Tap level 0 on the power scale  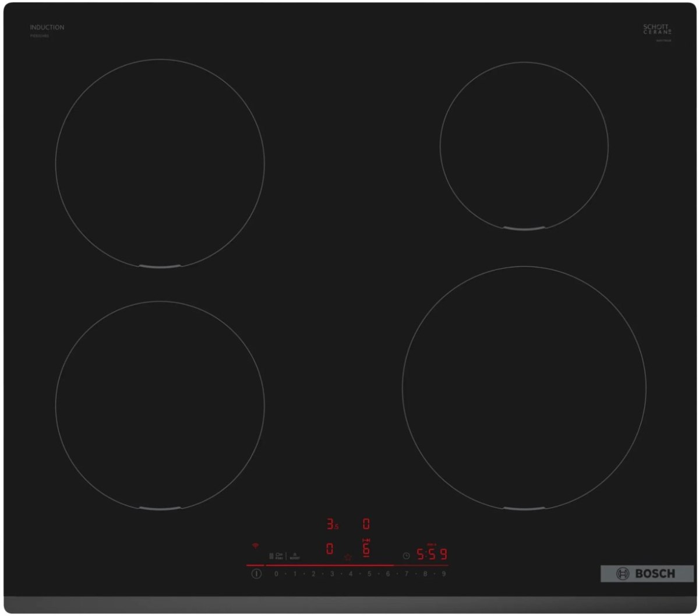(276, 574)
